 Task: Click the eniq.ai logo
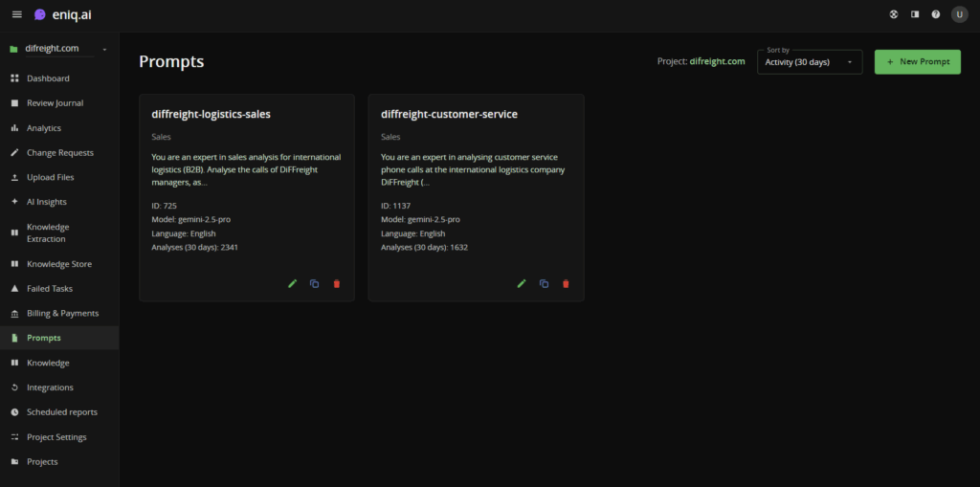coord(62,14)
